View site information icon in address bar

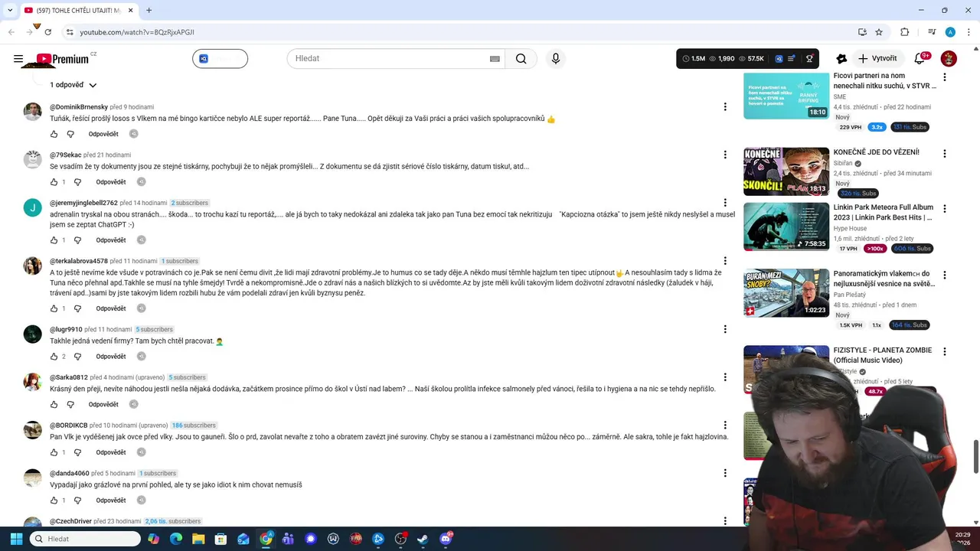(70, 32)
